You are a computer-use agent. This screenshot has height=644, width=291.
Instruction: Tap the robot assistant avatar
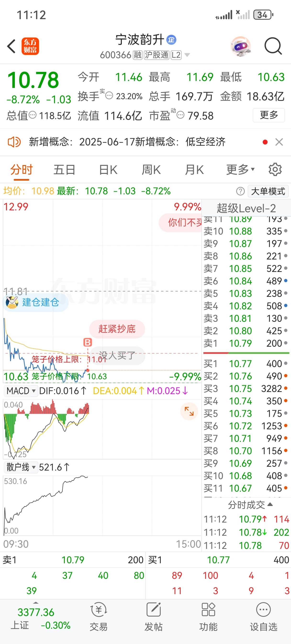click(241, 46)
